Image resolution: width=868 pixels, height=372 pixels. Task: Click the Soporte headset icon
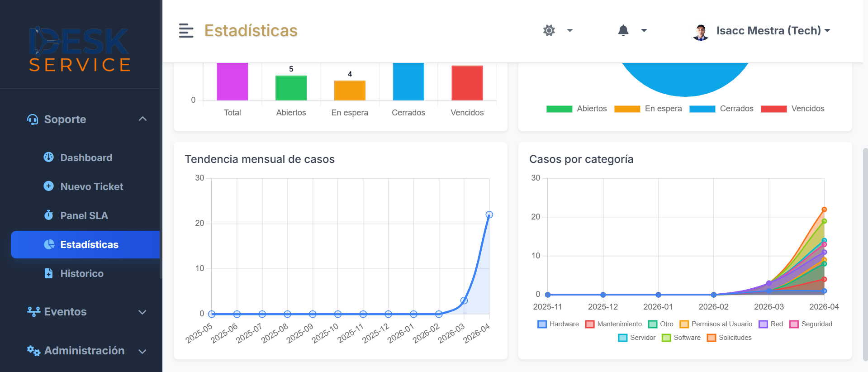coord(33,119)
